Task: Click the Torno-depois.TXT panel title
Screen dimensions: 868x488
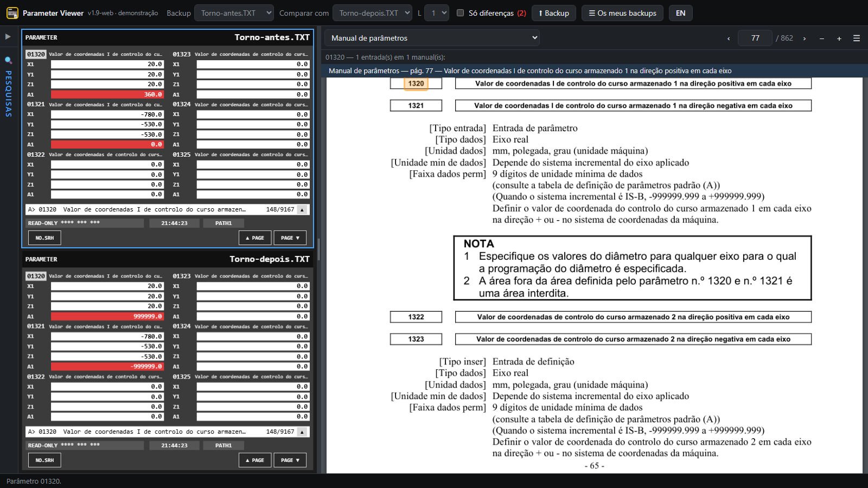Action: coord(270,259)
